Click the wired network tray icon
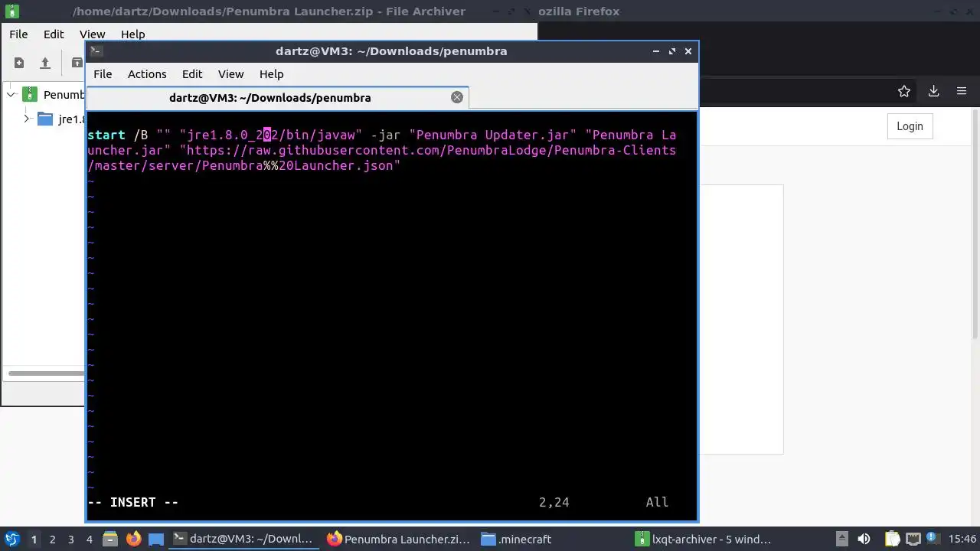This screenshot has height=551, width=980. (x=913, y=540)
